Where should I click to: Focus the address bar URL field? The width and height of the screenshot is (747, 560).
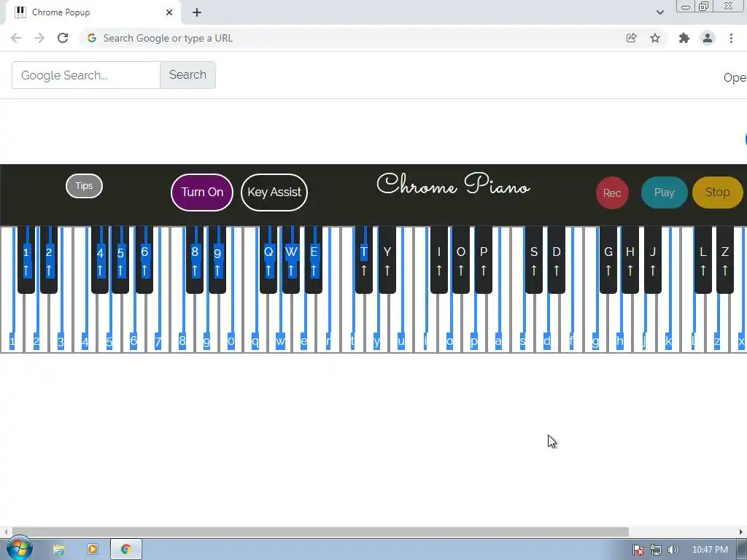tap(352, 38)
